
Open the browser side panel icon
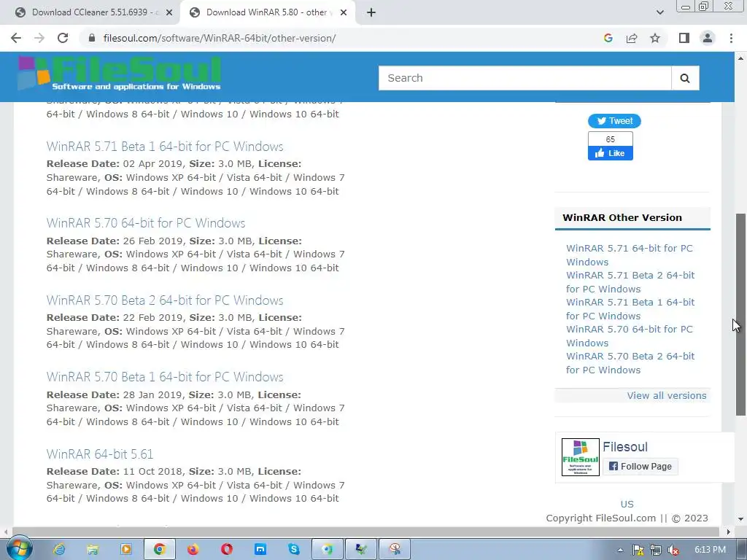pyautogui.click(x=684, y=38)
